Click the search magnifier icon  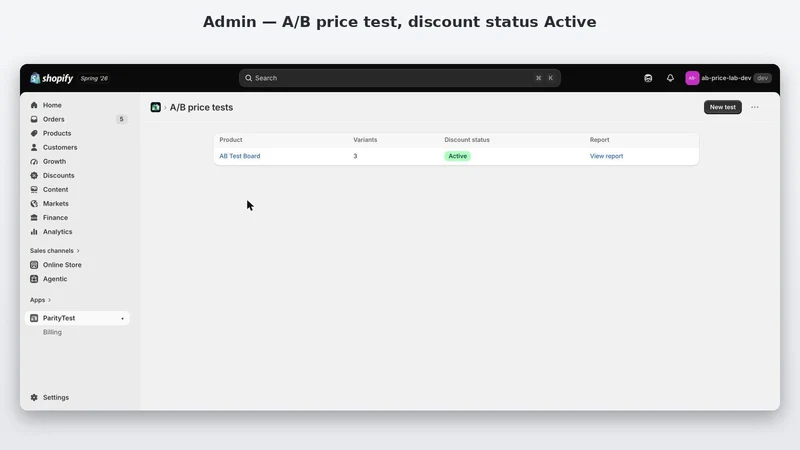tap(248, 78)
